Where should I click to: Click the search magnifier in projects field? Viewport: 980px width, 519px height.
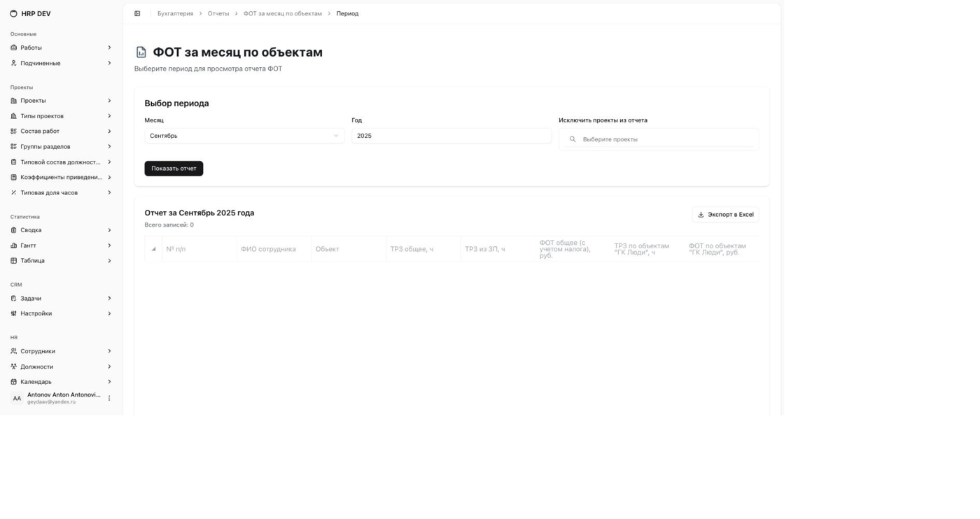[x=573, y=139]
